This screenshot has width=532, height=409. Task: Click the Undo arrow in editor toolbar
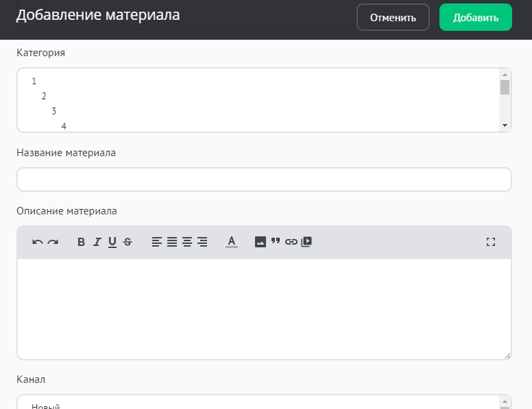(38, 242)
